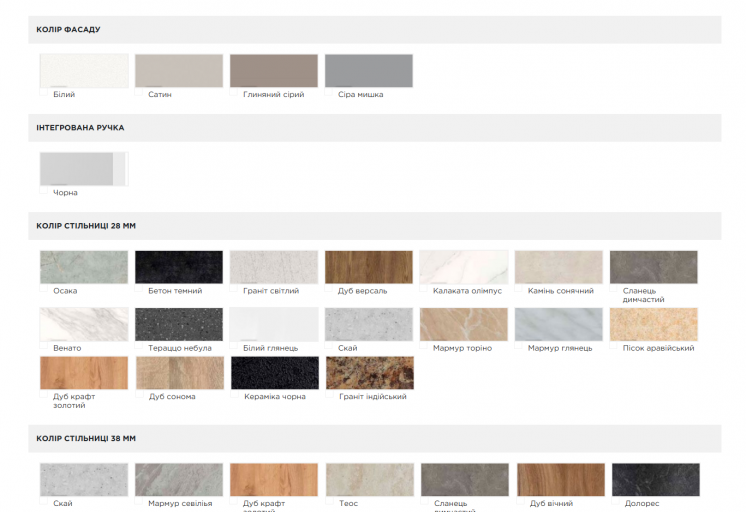
Task: Tick the Мармур севілья checkbox
Action: pos(138,501)
